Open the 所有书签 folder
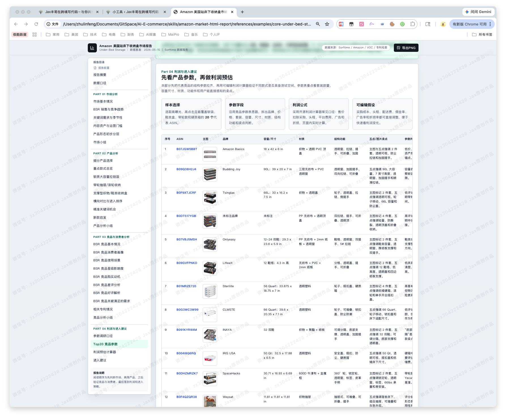 pyautogui.click(x=482, y=35)
